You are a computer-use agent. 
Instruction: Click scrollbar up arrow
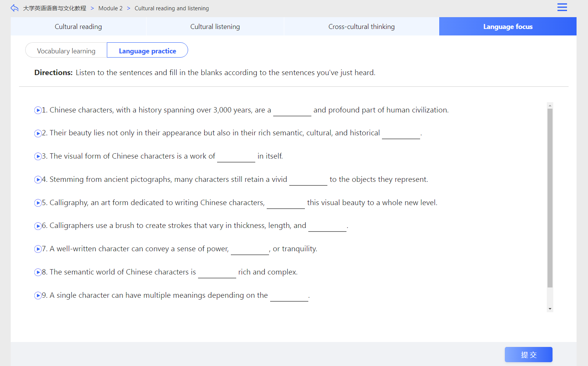pyautogui.click(x=550, y=105)
